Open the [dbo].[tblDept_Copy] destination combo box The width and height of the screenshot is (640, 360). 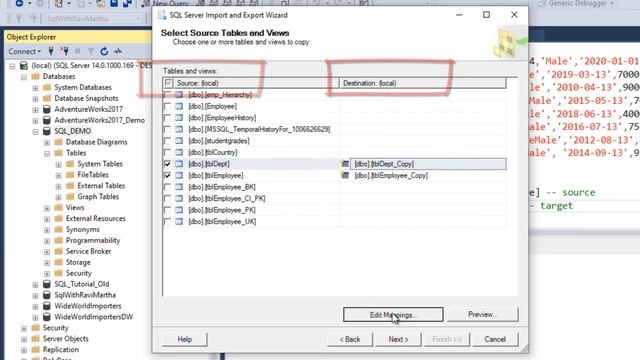[428, 164]
